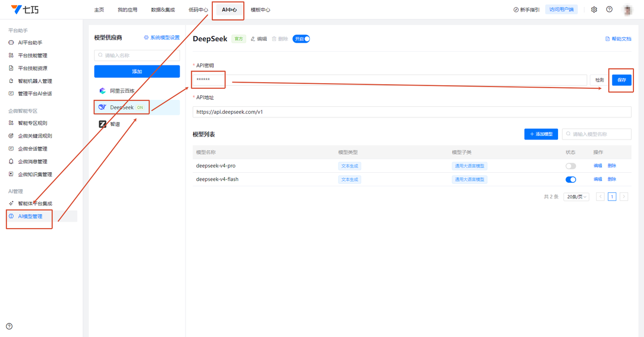Focus the API地址 input field

412,112
